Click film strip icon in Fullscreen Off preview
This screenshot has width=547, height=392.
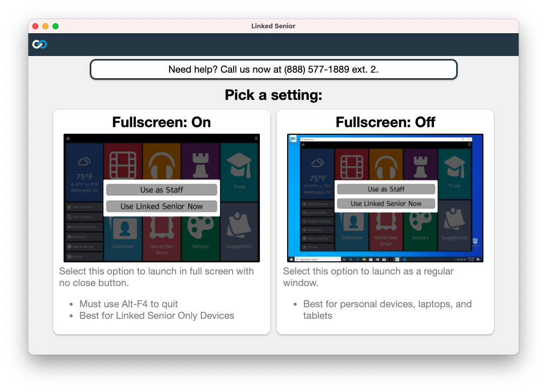coord(352,164)
